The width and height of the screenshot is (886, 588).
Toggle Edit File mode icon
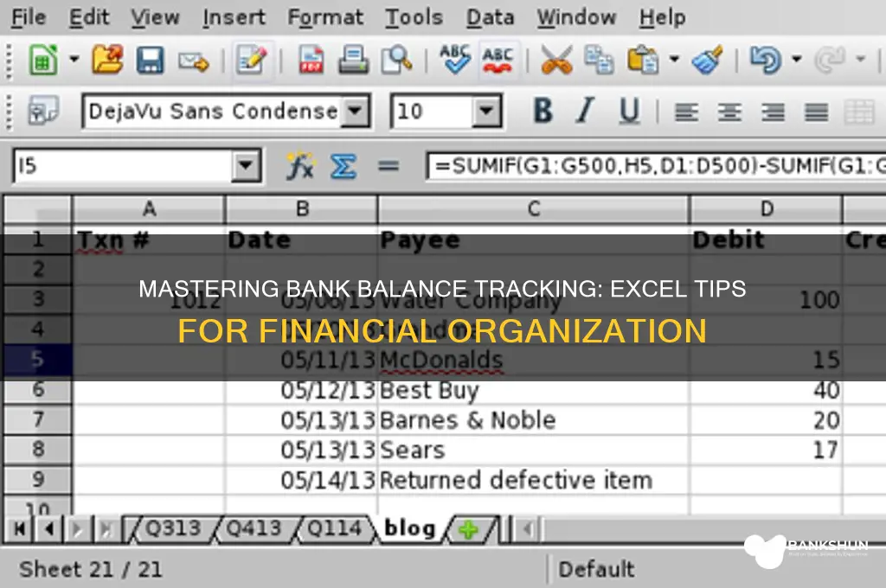pos(252,60)
